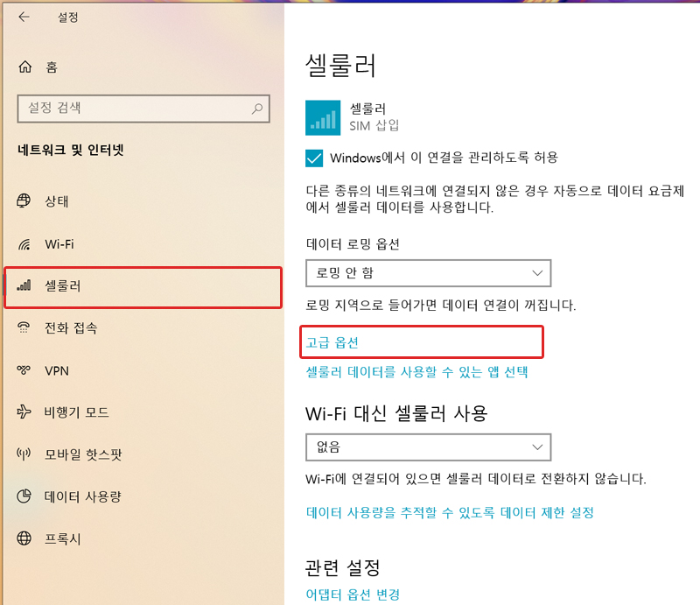700x605 pixels.
Task: Open the Wi-Fi 대신 셀룰러 사용 dropdown
Action: point(428,447)
